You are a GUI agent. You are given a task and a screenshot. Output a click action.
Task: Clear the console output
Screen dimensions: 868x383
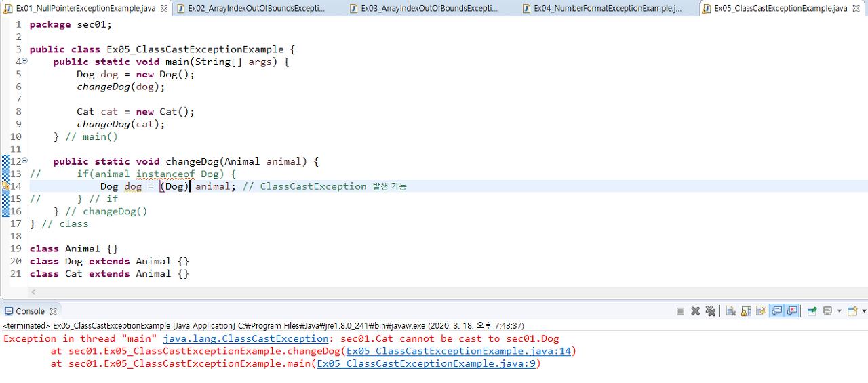tap(730, 311)
